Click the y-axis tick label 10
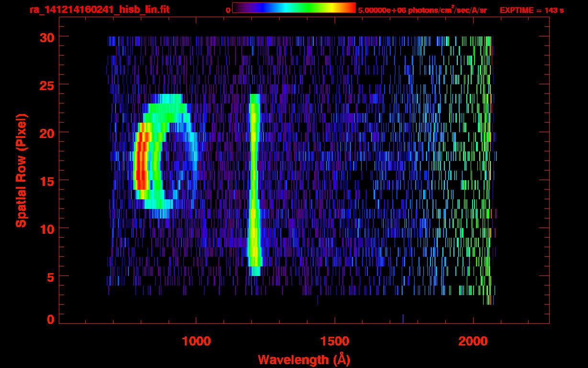This screenshot has height=368, width=588. (46, 229)
